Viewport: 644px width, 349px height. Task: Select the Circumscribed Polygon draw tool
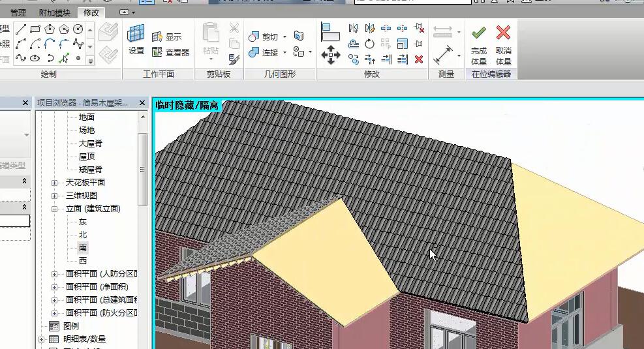click(x=64, y=29)
